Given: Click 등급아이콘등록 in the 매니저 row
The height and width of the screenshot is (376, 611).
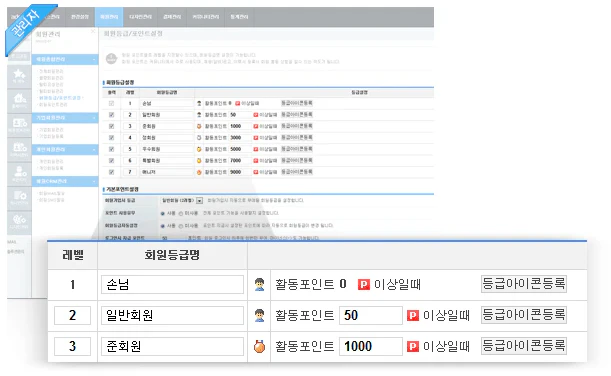Looking at the screenshot, I should [x=297, y=172].
